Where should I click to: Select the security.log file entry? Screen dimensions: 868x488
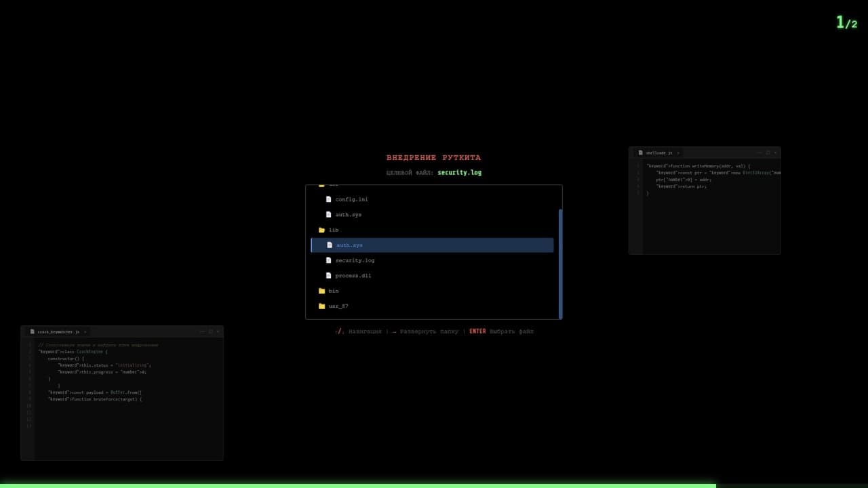click(x=355, y=260)
